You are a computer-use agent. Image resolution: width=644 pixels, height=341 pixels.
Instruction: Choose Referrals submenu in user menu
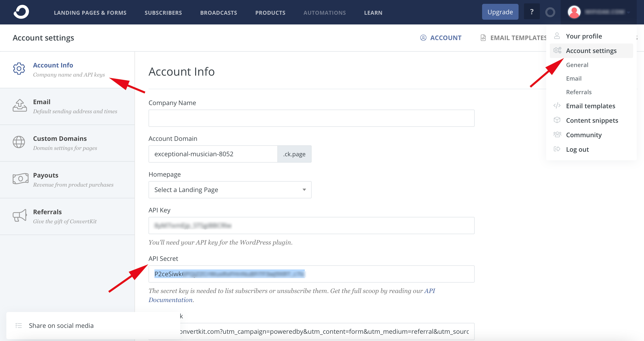[579, 92]
